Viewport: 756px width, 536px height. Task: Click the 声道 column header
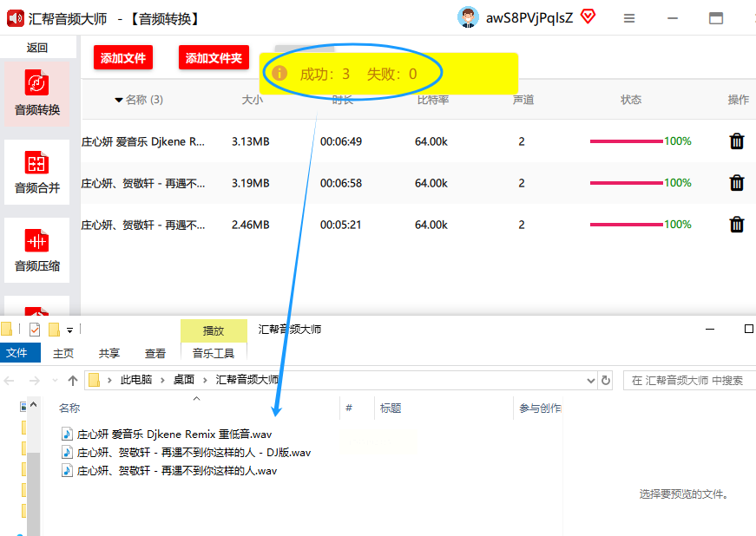[523, 100]
